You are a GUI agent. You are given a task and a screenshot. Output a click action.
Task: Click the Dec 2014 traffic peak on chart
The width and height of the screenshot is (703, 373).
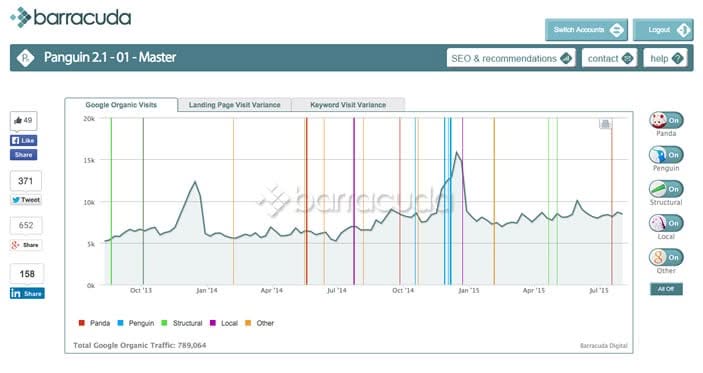[457, 152]
